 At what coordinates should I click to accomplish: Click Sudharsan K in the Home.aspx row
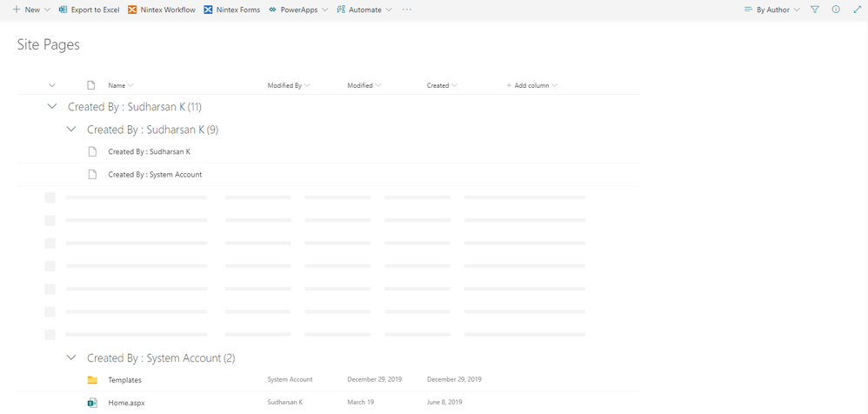(285, 403)
